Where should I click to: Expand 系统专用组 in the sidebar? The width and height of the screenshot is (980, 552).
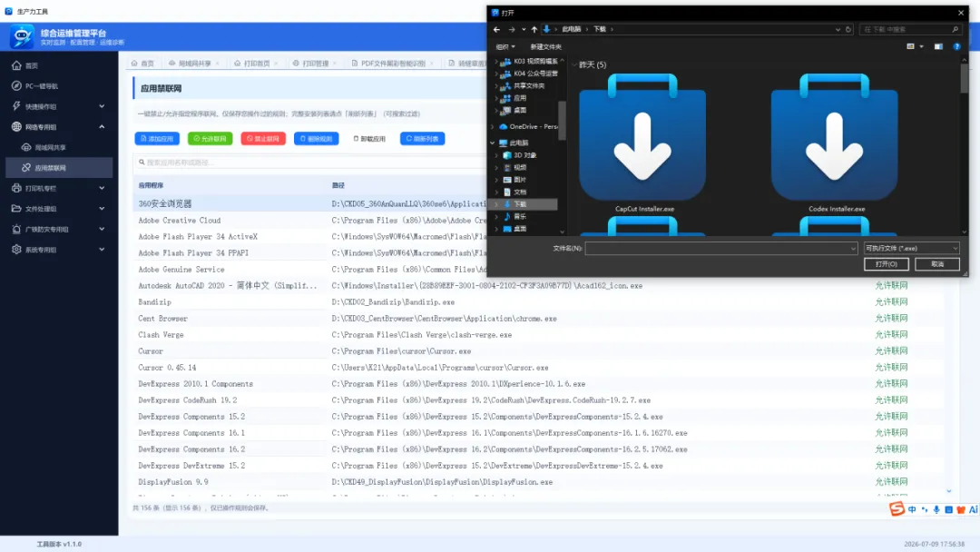point(59,250)
